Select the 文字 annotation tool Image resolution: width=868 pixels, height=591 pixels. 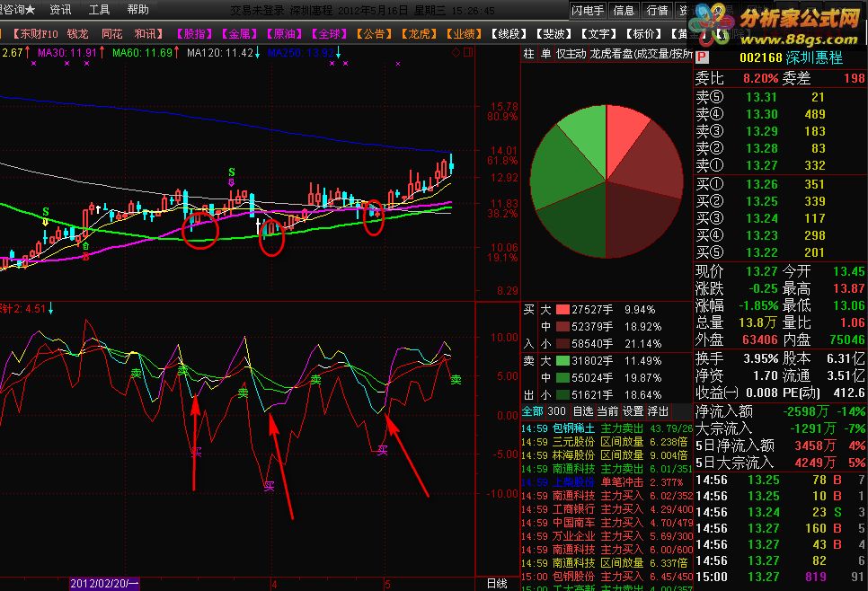tap(598, 34)
